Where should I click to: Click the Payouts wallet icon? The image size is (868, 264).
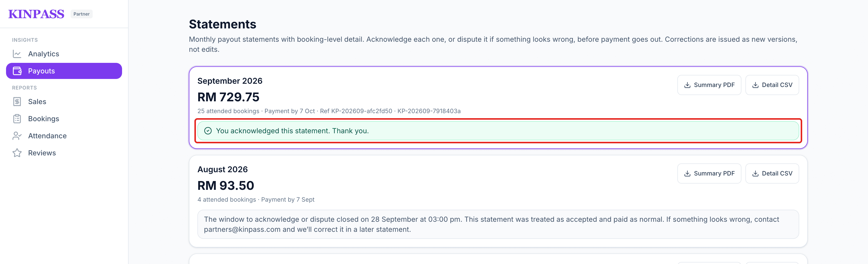[x=17, y=71]
